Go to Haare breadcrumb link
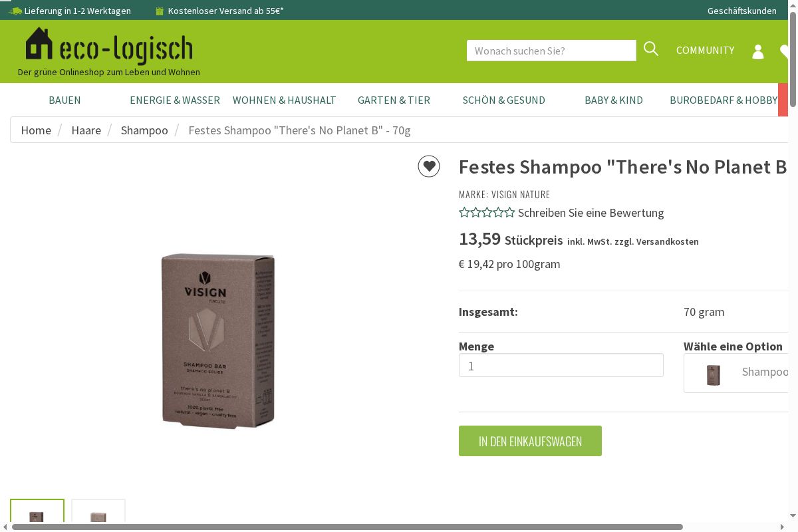The height and width of the screenshot is (532, 798). coord(86,130)
